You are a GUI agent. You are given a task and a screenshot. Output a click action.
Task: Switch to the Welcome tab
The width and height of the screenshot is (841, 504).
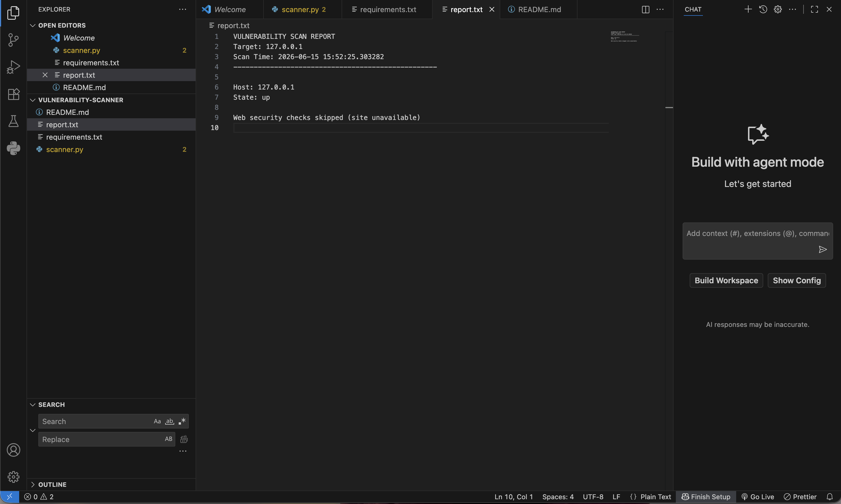point(230,10)
